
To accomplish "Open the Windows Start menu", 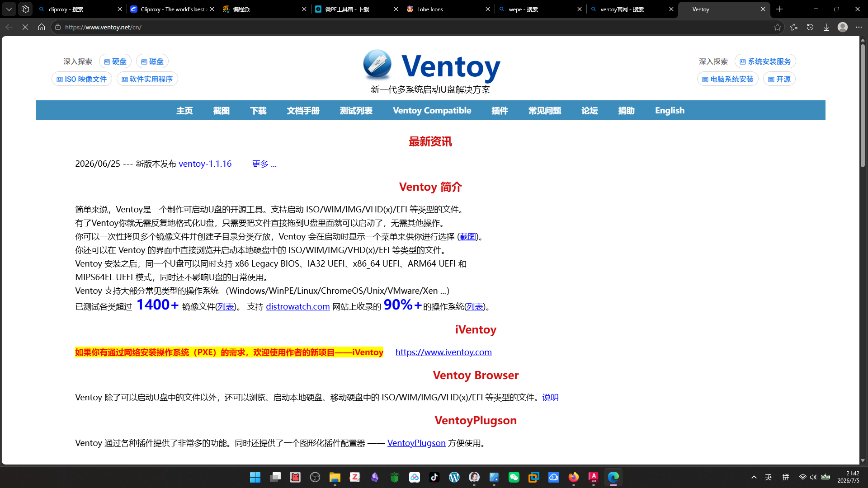I will click(x=255, y=477).
